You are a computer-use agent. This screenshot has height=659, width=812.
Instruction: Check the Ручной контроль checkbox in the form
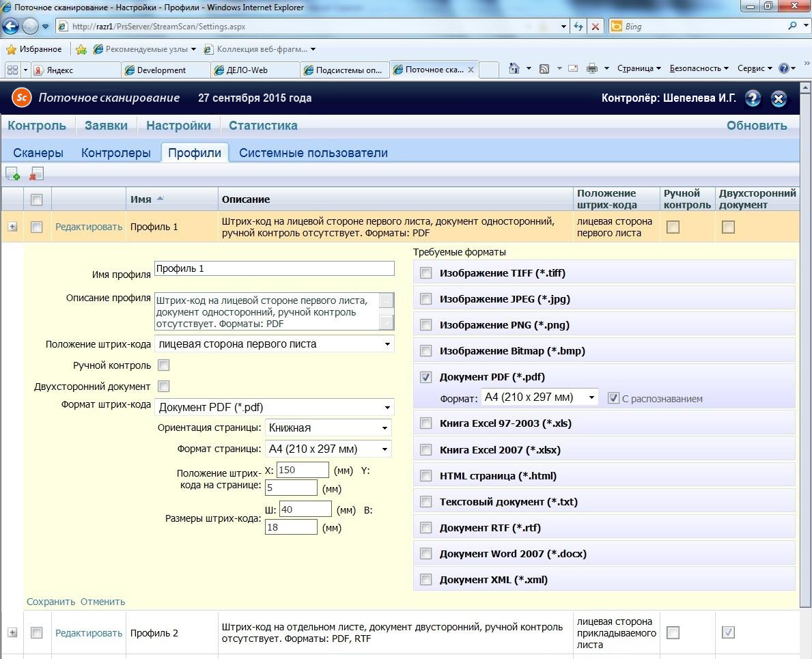pyautogui.click(x=164, y=365)
